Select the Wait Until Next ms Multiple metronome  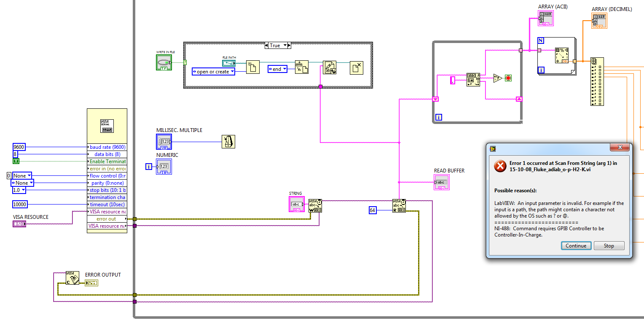pyautogui.click(x=228, y=142)
